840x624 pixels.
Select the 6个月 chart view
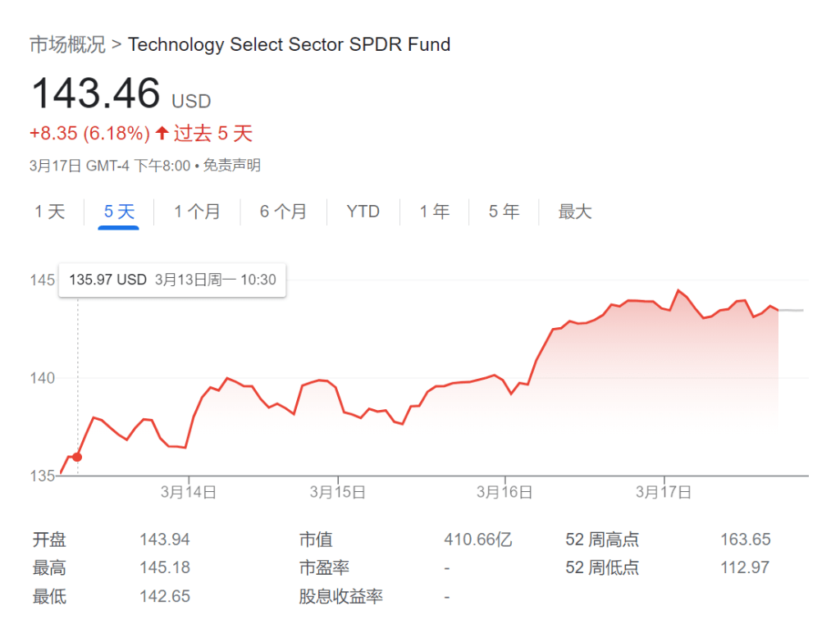click(x=282, y=212)
